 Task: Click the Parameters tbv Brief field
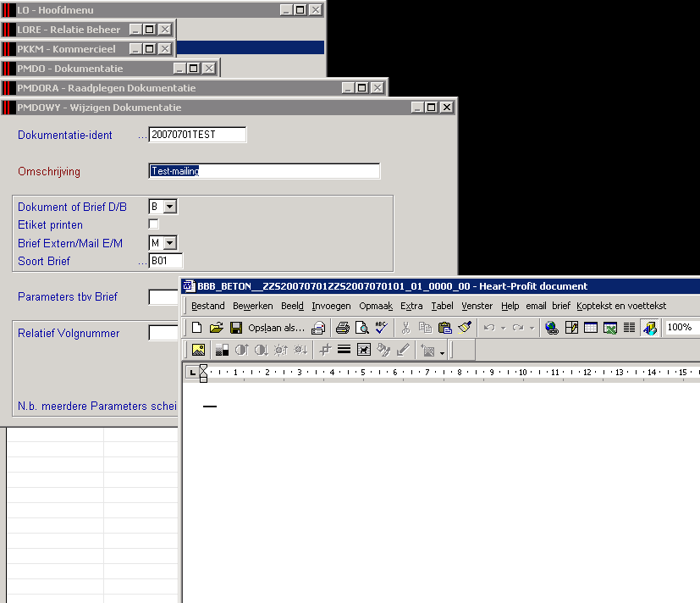(x=163, y=297)
